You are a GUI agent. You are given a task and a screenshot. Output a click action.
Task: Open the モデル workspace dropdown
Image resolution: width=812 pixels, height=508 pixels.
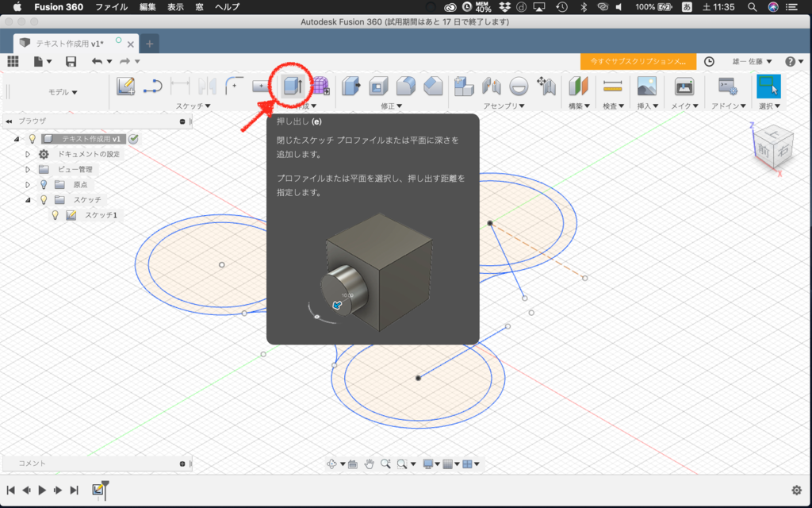click(63, 92)
